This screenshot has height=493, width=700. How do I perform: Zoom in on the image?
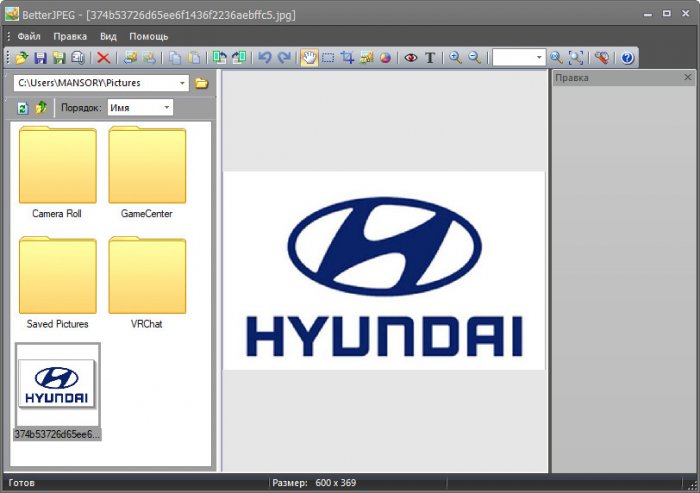(456, 58)
